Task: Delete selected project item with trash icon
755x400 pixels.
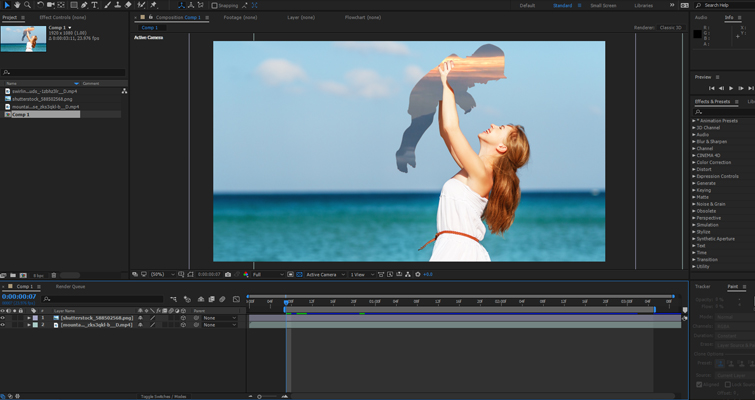Action: (x=54, y=275)
